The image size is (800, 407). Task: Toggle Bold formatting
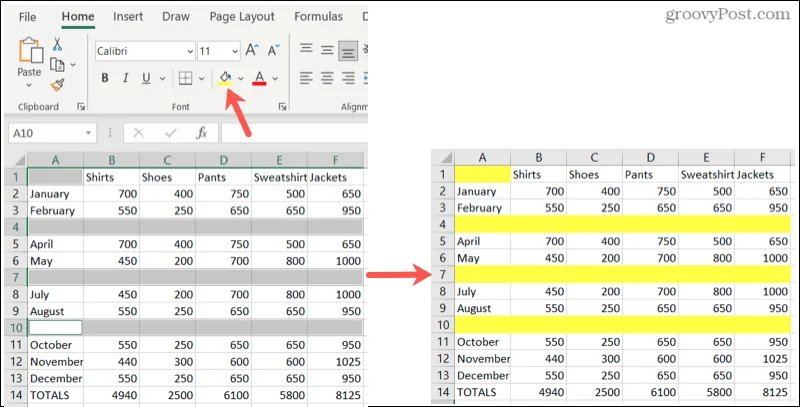105,78
